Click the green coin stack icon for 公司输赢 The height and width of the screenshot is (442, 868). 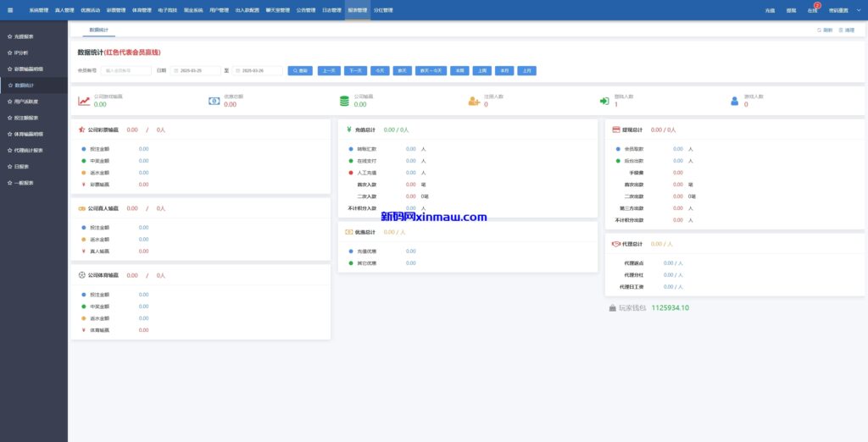coord(344,101)
